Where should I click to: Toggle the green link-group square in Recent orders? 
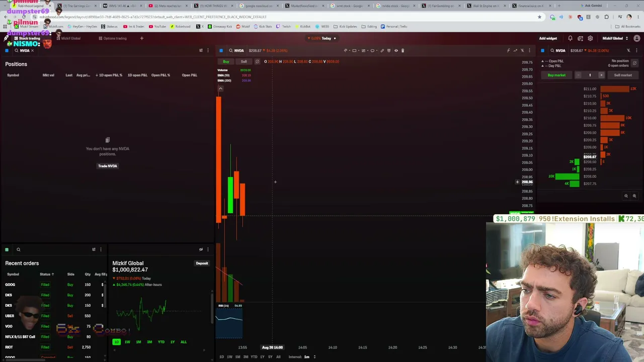coord(7,249)
